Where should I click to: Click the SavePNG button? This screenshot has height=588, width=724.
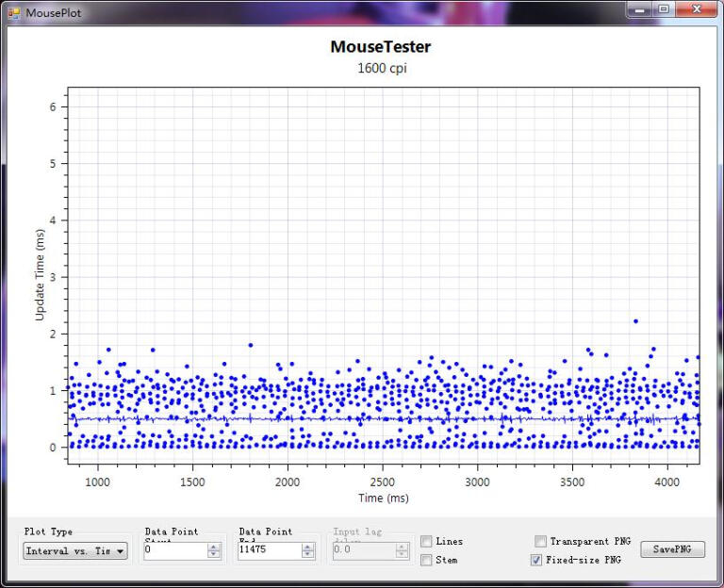pyautogui.click(x=672, y=549)
